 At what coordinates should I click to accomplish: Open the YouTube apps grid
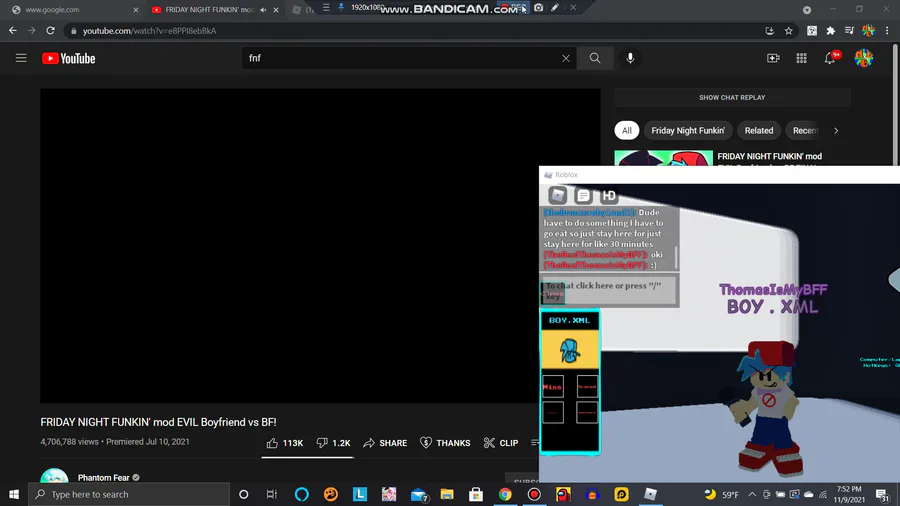coord(801,58)
